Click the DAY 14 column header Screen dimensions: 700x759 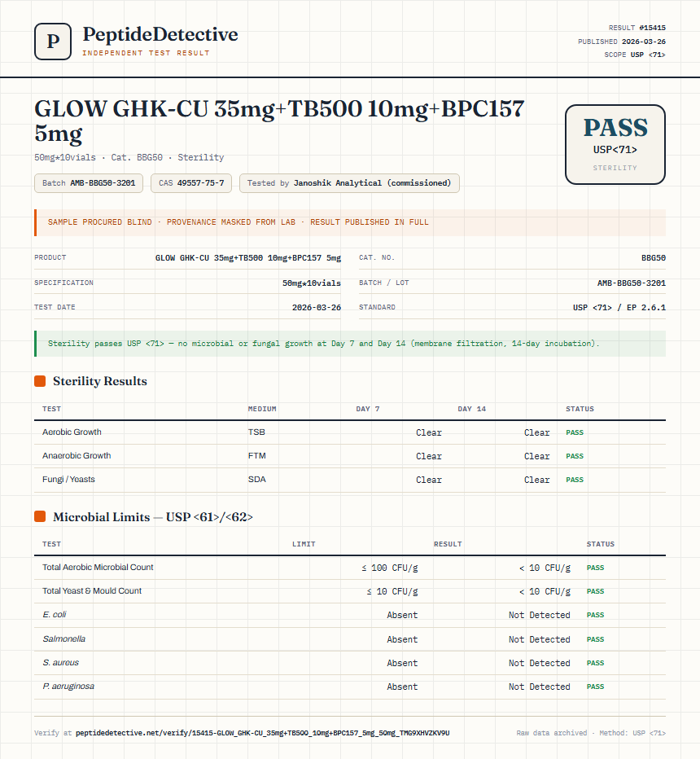[x=471, y=409]
